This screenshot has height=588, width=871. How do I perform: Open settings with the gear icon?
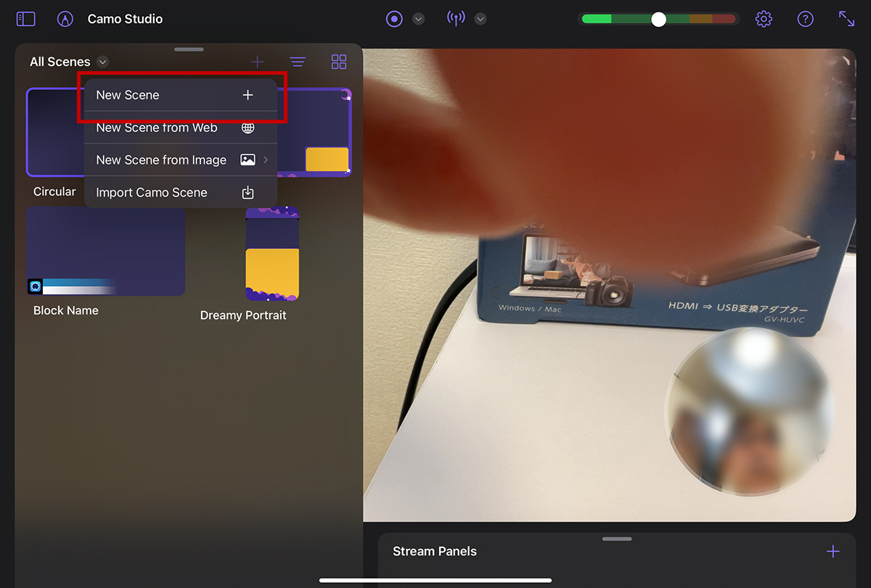click(764, 19)
